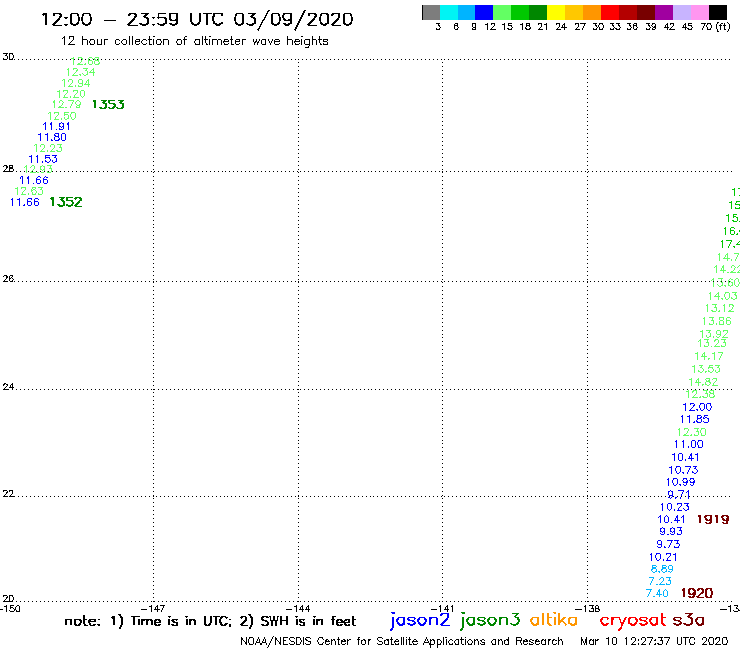Click the 11.80 wave height value
Image resolution: width=740 pixels, height=650 pixels.
point(52,137)
